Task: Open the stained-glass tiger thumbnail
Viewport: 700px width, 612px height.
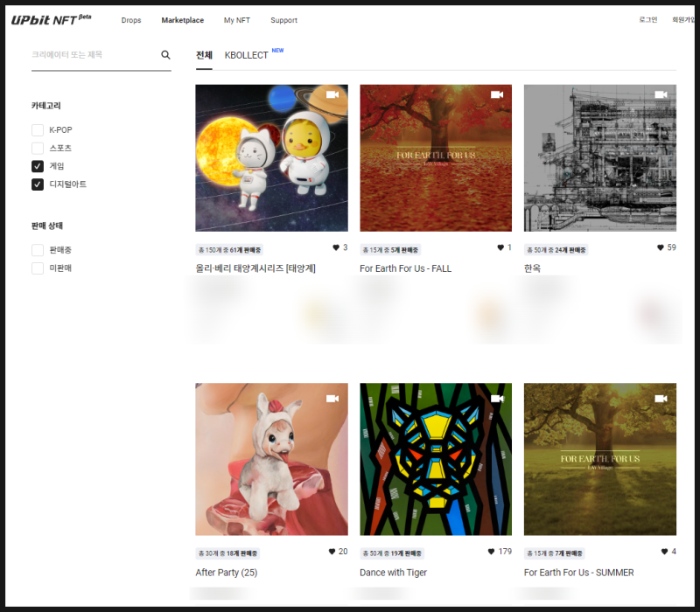Action: pyautogui.click(x=436, y=459)
